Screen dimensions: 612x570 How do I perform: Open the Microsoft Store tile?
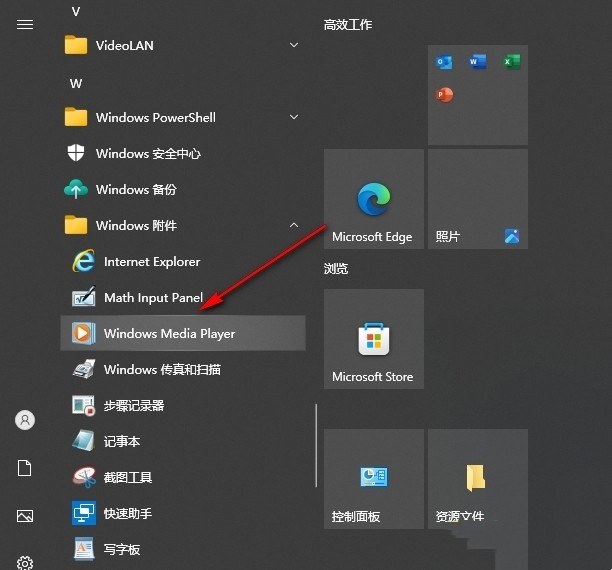click(x=373, y=339)
